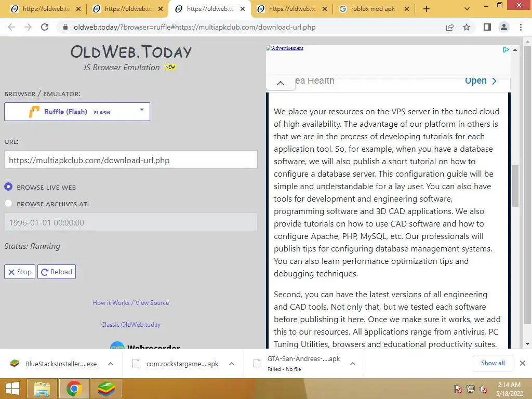Click the Action Center flag tray icon
Viewport: 532px width, 399px height.
[x=458, y=389]
